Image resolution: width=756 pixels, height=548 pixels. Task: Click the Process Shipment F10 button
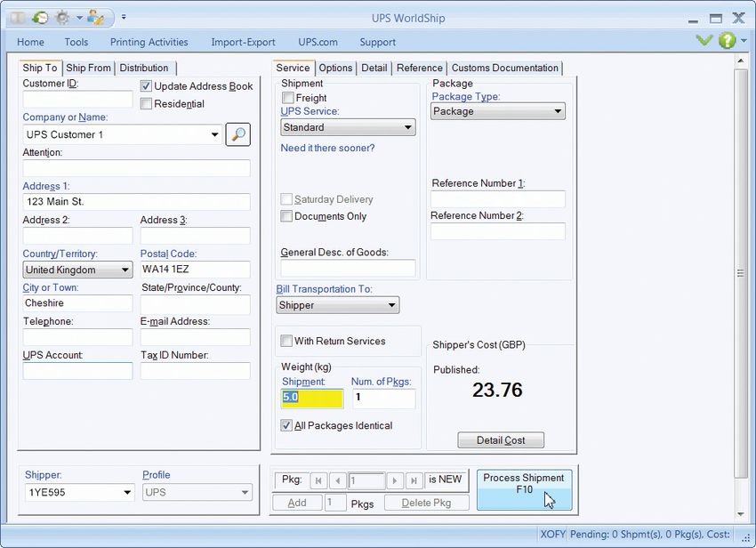[524, 489]
